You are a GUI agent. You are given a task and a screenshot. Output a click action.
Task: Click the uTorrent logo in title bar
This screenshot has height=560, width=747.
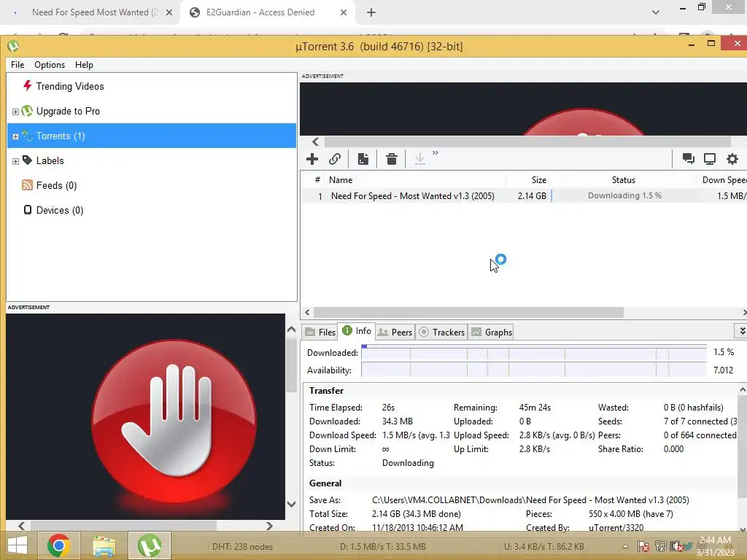[x=13, y=46]
